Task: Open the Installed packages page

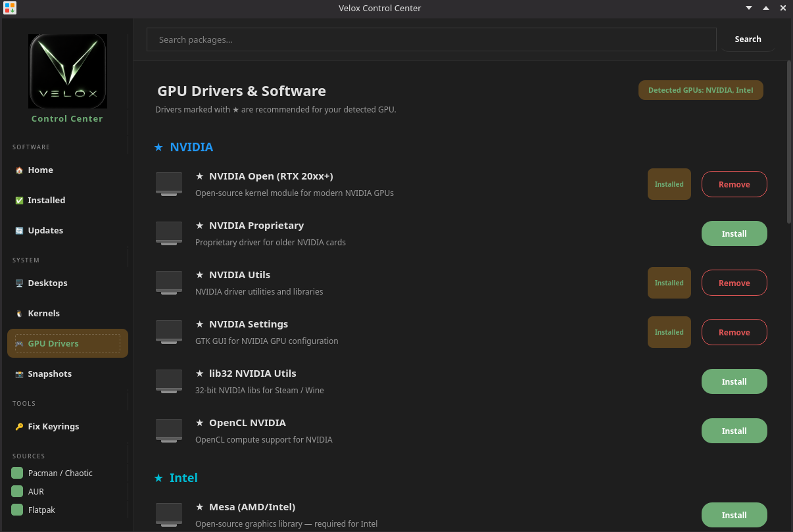Action: click(x=68, y=200)
